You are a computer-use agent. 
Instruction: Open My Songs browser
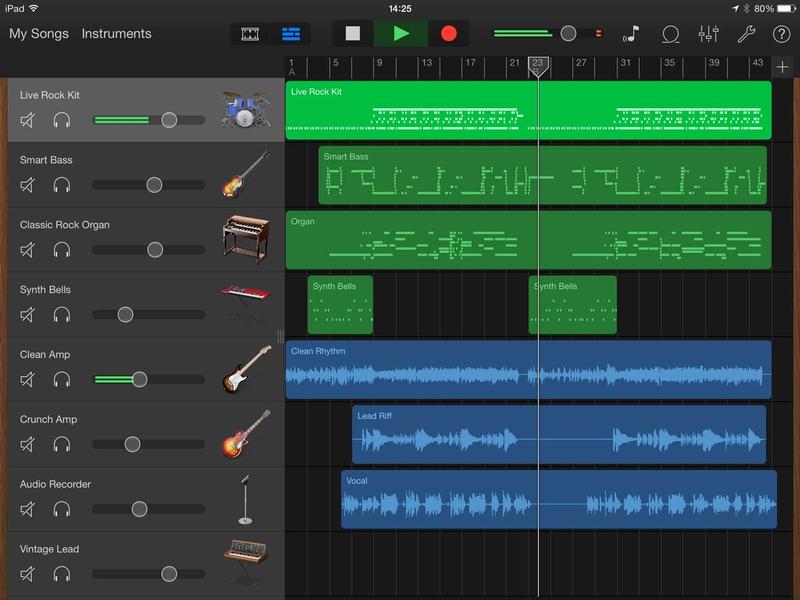tap(39, 34)
